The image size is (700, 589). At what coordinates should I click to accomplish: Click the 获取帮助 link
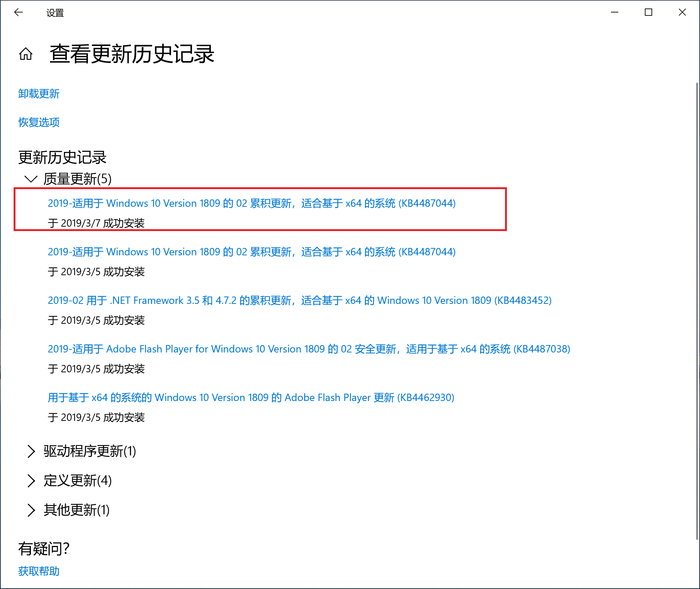(39, 571)
